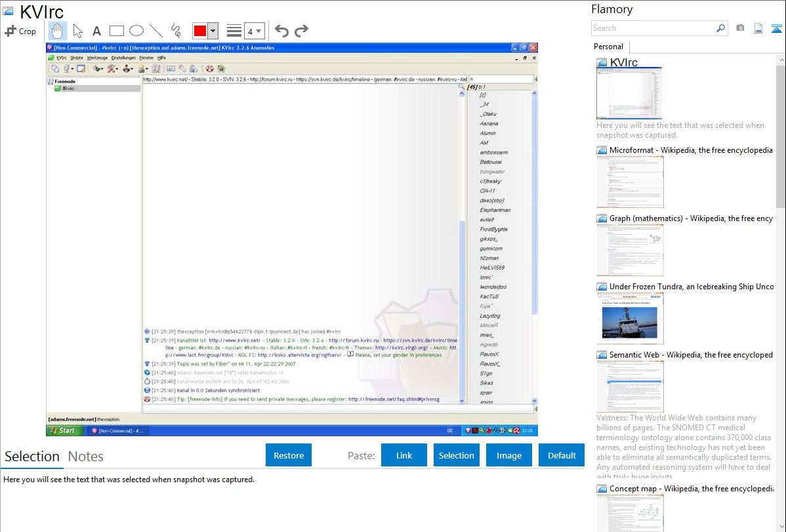Screen dimensions: 786x532
Task: Open the color picker dropdown arrow
Action: [x=213, y=31]
